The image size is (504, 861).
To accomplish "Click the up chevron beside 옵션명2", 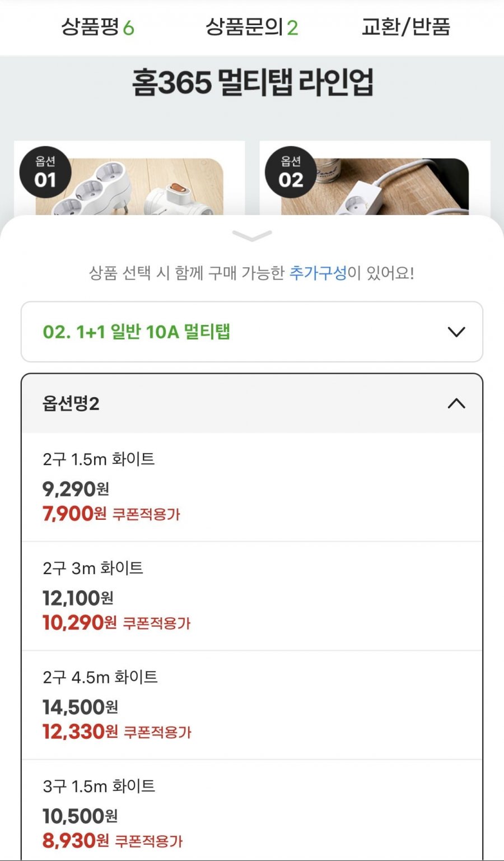I will (x=456, y=403).
